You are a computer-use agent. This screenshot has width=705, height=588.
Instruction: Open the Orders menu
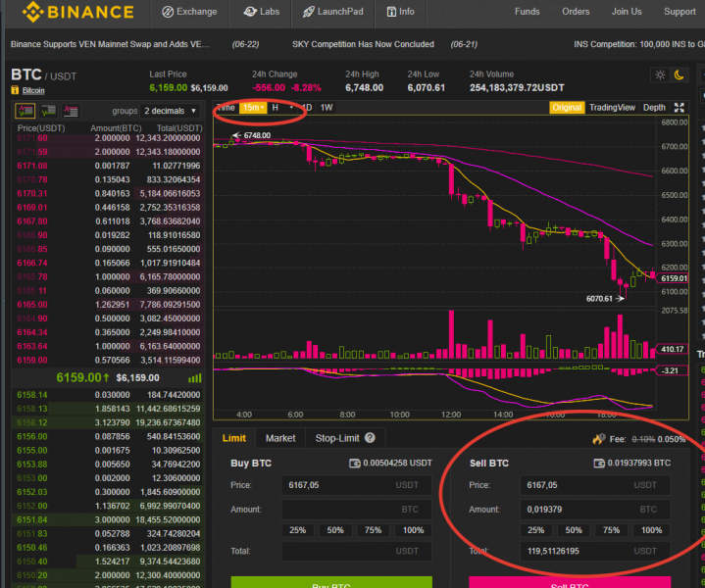[x=576, y=12]
